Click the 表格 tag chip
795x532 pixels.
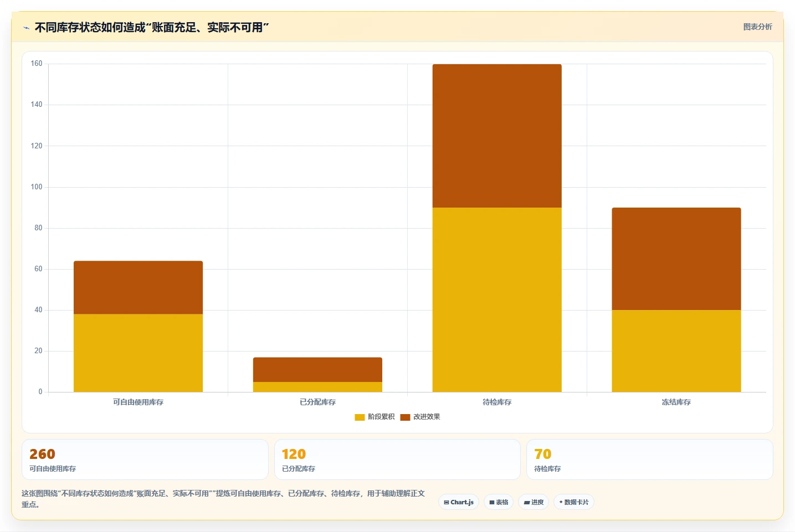pos(499,502)
